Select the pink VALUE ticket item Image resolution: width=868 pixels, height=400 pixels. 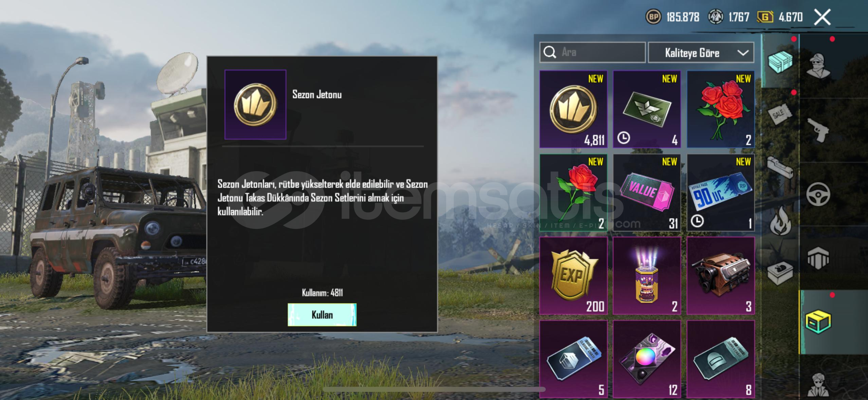coord(647,193)
